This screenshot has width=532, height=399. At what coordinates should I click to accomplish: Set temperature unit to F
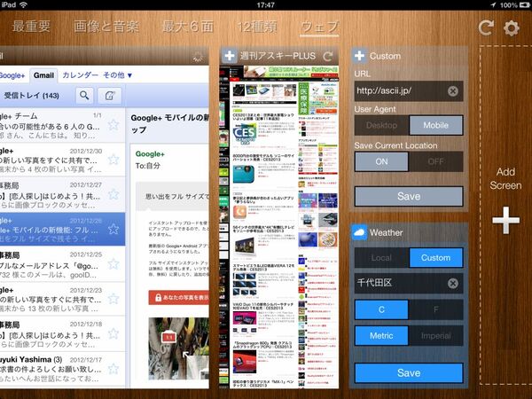pos(435,309)
